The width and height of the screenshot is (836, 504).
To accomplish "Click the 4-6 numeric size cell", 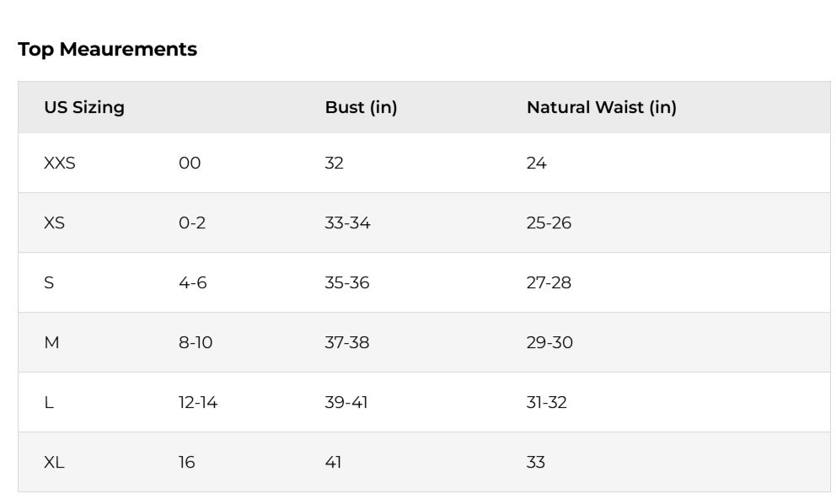I will (x=192, y=283).
